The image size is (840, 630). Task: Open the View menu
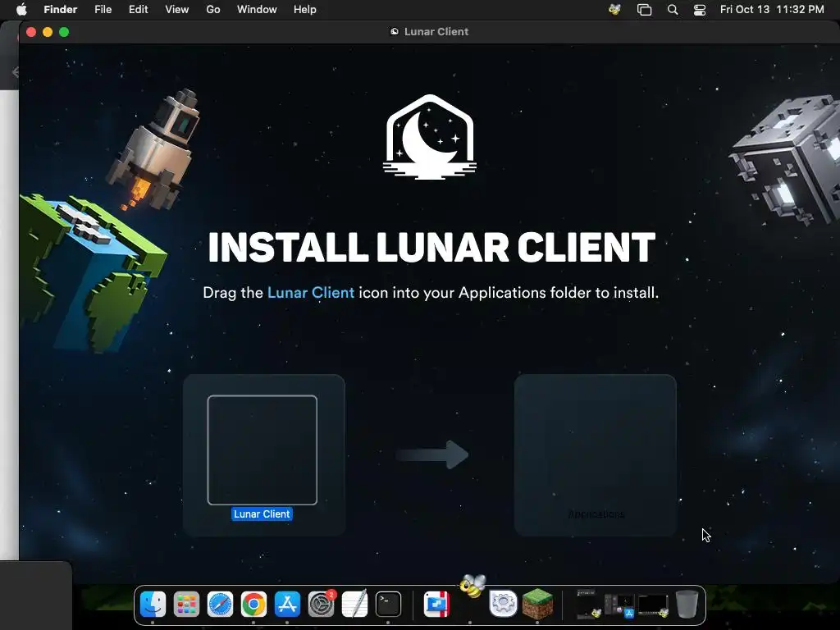[x=177, y=10]
